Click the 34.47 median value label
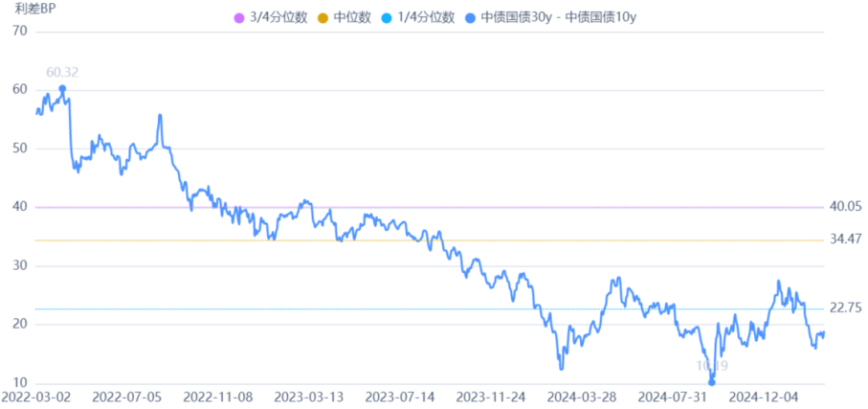Viewport: 868px width, 409px height. pos(846,239)
